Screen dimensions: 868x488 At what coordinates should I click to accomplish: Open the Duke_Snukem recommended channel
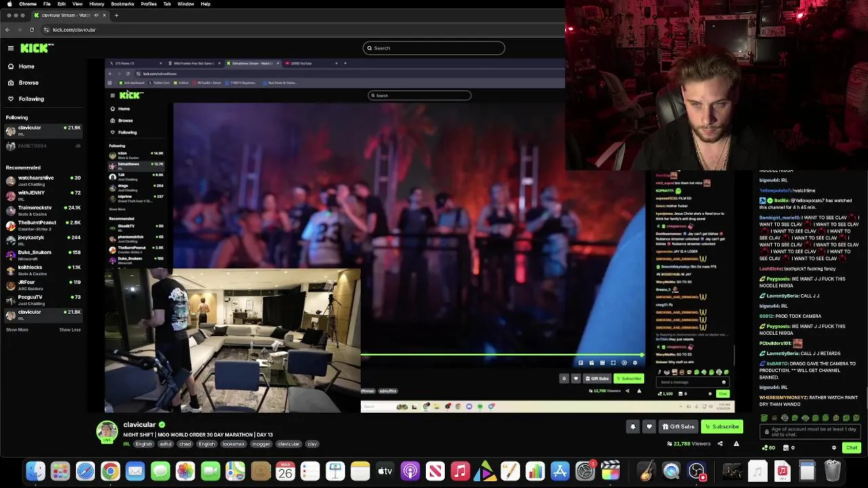43,255
